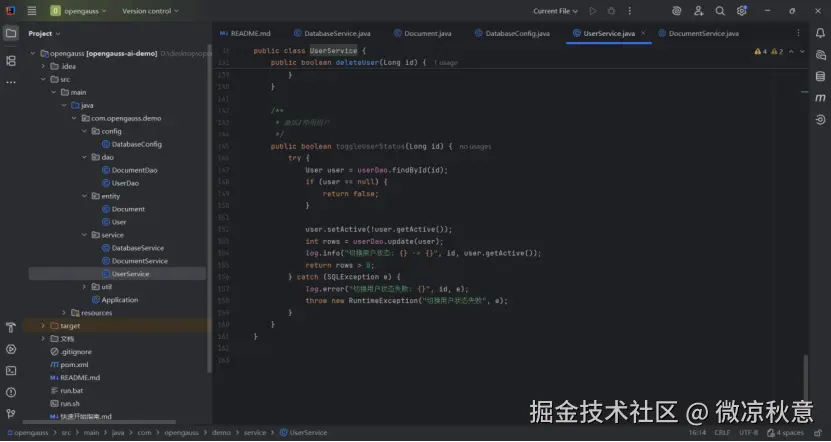Click the line ending CRLF status
Viewport: 831px width, 442px height.
tap(722, 433)
